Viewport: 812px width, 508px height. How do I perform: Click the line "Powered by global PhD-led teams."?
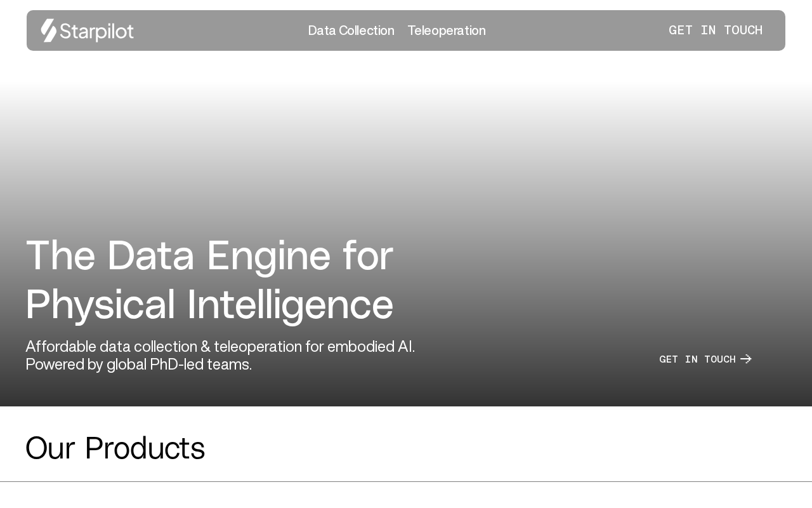(x=138, y=364)
